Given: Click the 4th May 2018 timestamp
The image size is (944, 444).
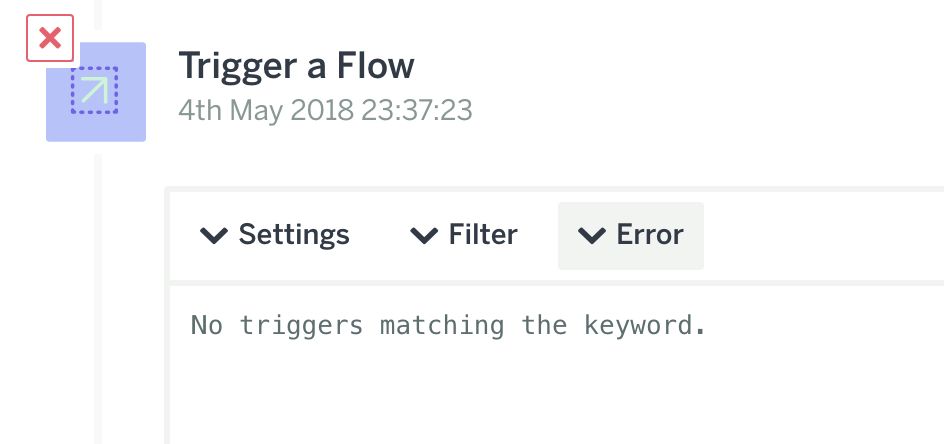Looking at the screenshot, I should 325,110.
